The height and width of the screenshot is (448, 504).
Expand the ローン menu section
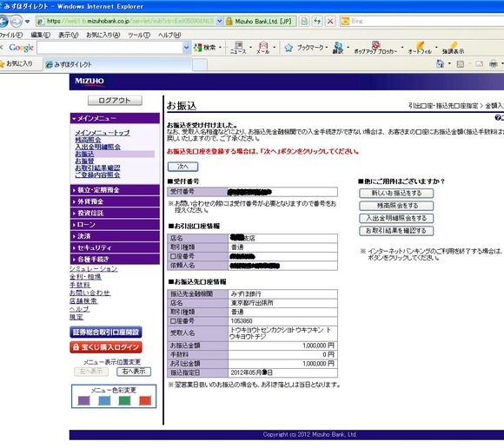coord(115,225)
